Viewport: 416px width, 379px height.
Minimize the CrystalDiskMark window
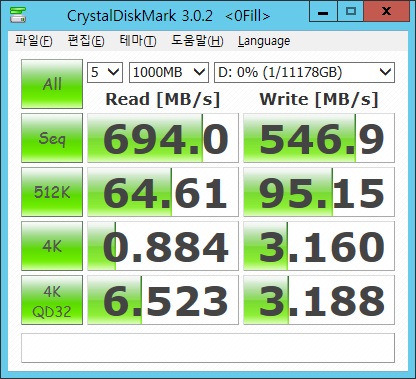pos(323,11)
